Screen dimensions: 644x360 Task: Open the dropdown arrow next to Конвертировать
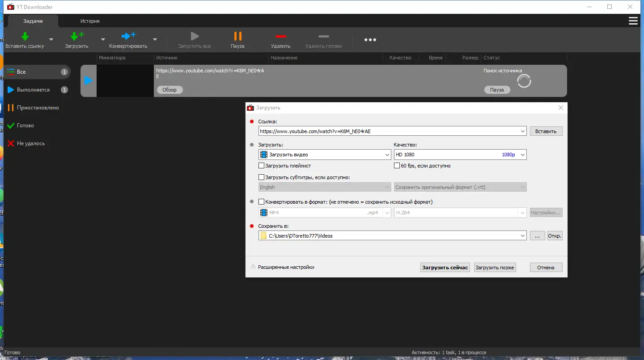pos(155,40)
